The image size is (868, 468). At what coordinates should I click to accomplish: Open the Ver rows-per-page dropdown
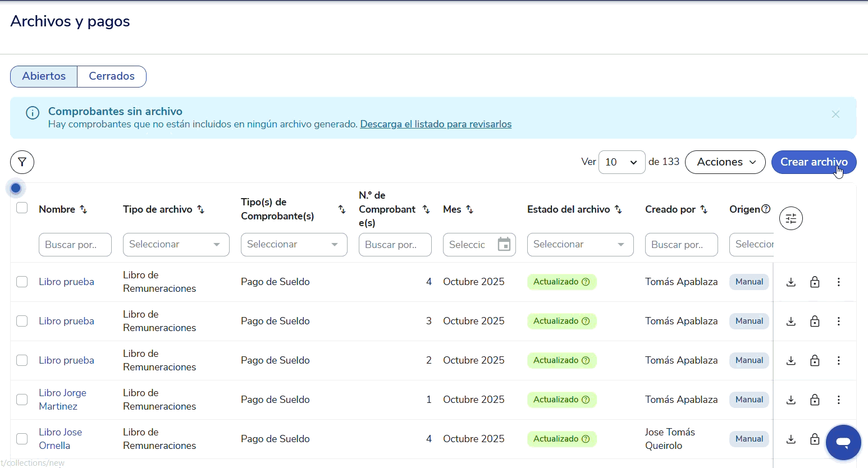(x=622, y=162)
